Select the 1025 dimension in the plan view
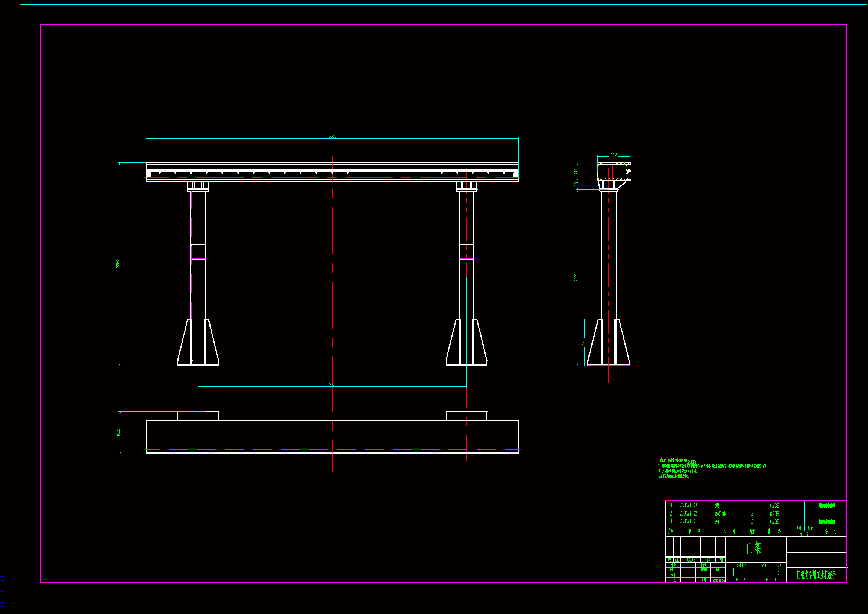 (x=118, y=432)
